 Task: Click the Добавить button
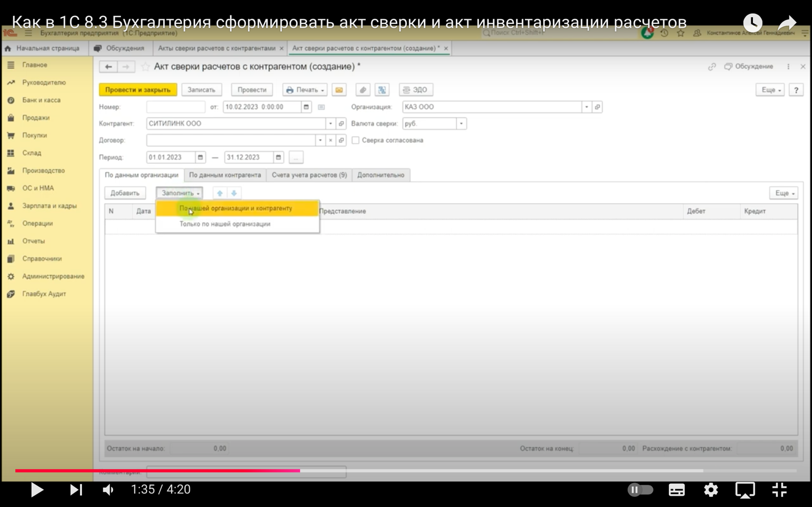tap(125, 193)
